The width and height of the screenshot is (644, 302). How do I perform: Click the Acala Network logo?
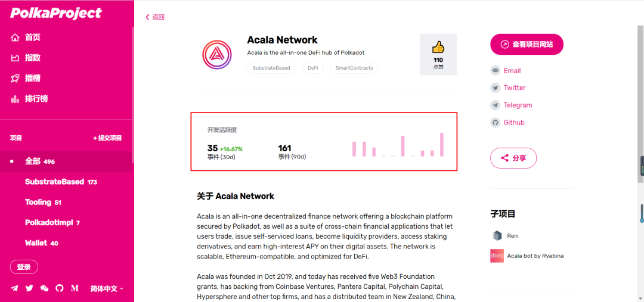click(216, 55)
